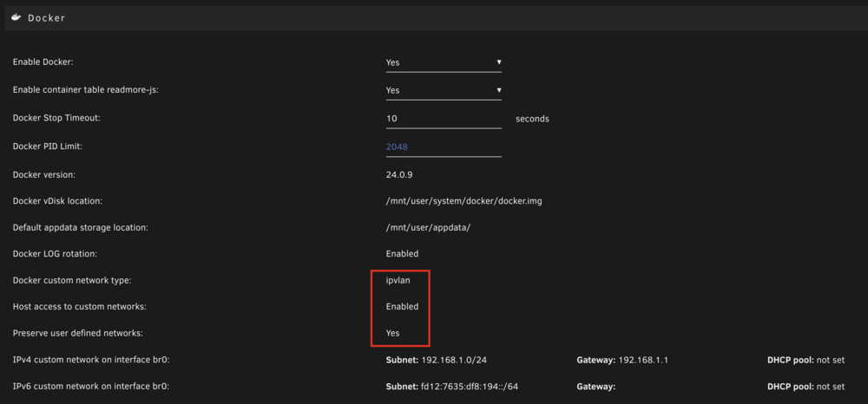This screenshot has width=868, height=404.
Task: Click the Docker section header title
Action: pos(47,18)
